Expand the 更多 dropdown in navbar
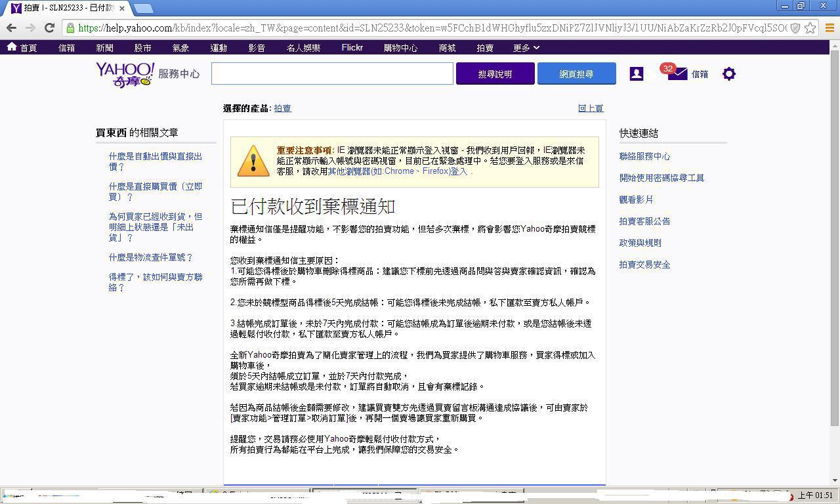The image size is (840, 504). (x=526, y=48)
